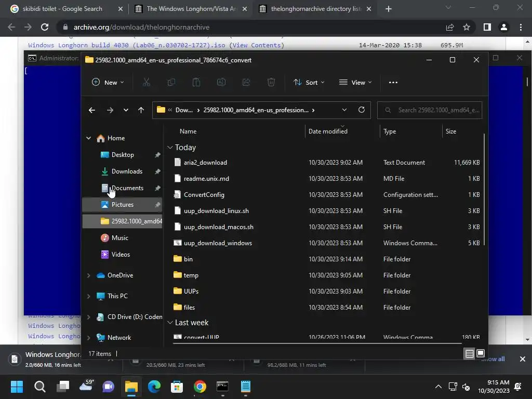Viewport: 532px width, 399px height.
Task: Open the View dropdown menu
Action: pos(355,82)
